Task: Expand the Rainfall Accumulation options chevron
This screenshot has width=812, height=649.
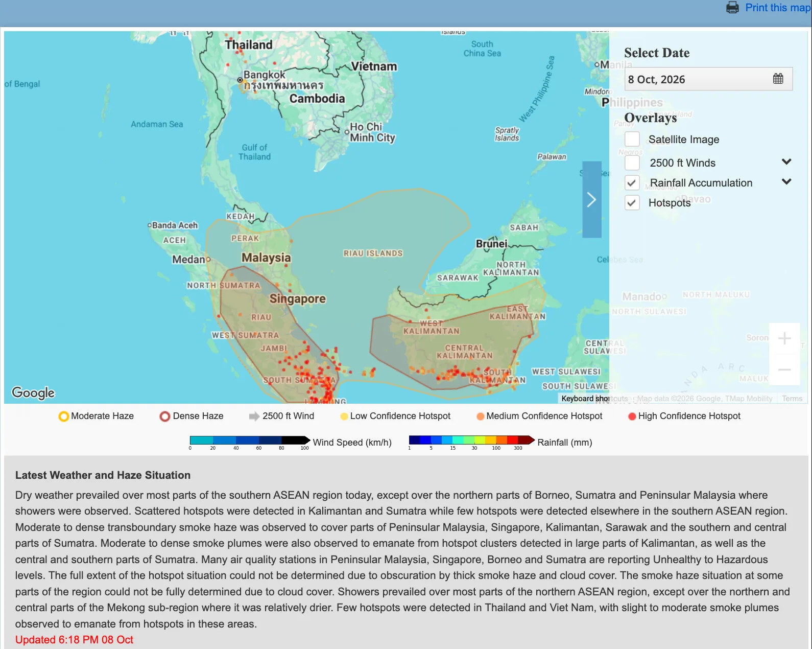Action: [x=786, y=182]
